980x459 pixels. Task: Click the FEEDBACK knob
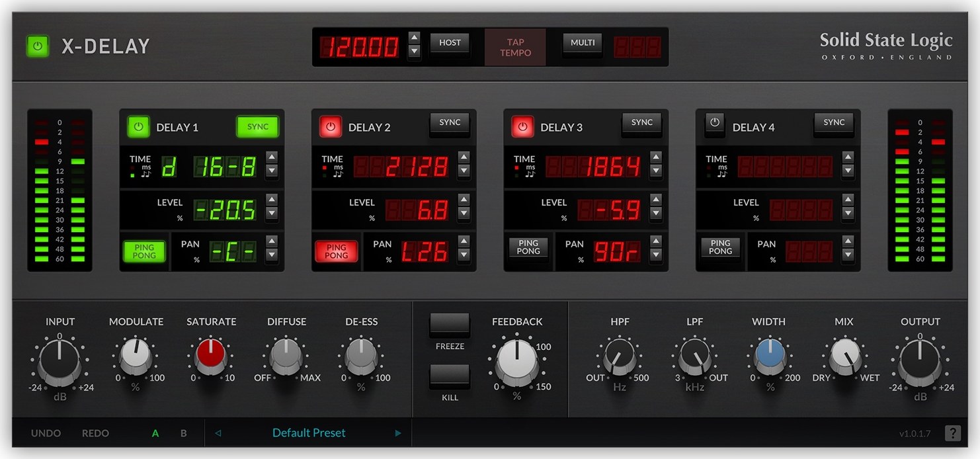pos(517,362)
